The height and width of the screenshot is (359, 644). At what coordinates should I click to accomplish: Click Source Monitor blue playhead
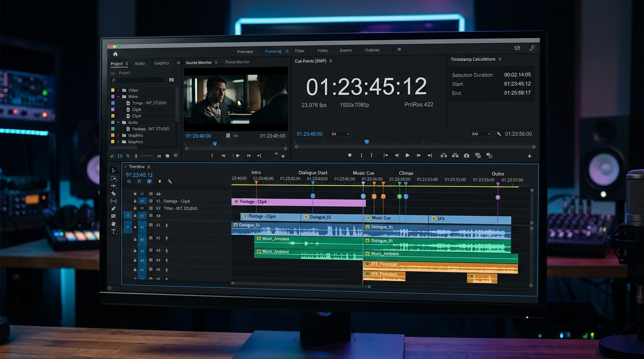(x=215, y=144)
